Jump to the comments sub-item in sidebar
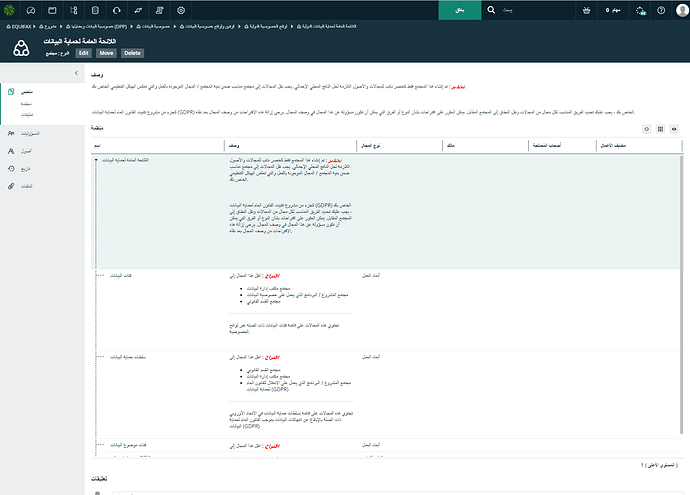Viewport: 690px width, 495px height. point(27,114)
